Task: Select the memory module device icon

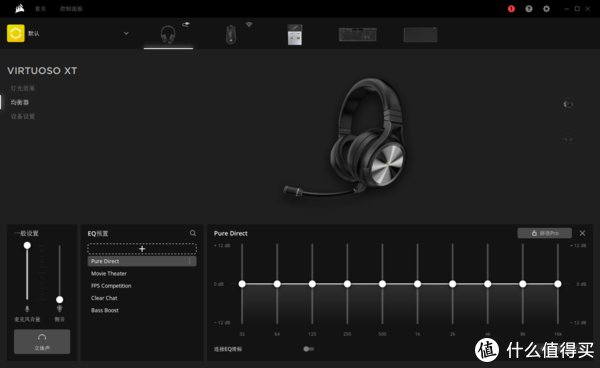Action: [x=295, y=34]
